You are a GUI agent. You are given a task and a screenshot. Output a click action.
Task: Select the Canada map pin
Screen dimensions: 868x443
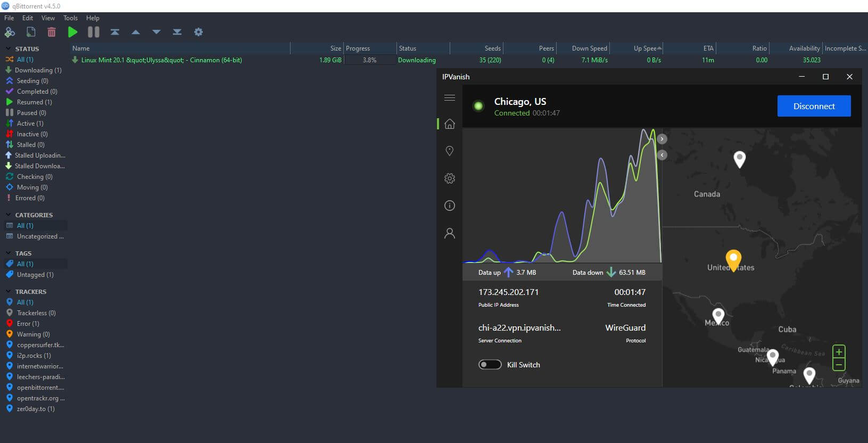[740, 159]
